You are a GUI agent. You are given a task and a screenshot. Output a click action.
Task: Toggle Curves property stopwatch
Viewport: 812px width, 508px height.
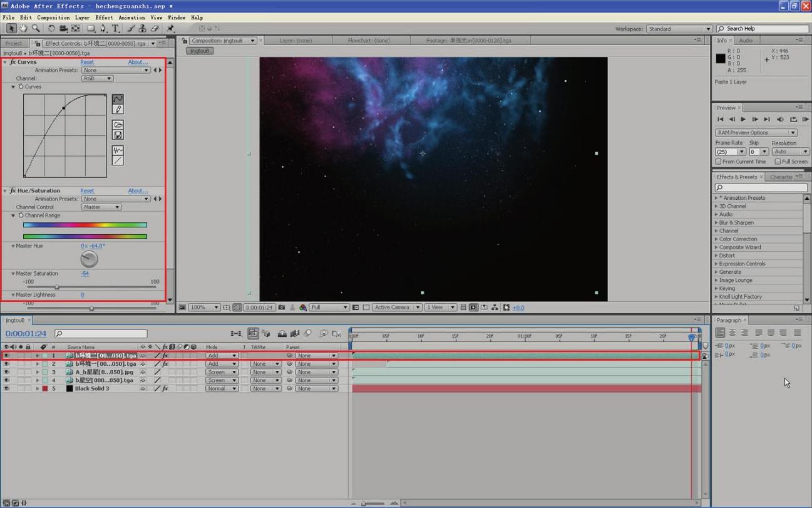pos(21,86)
